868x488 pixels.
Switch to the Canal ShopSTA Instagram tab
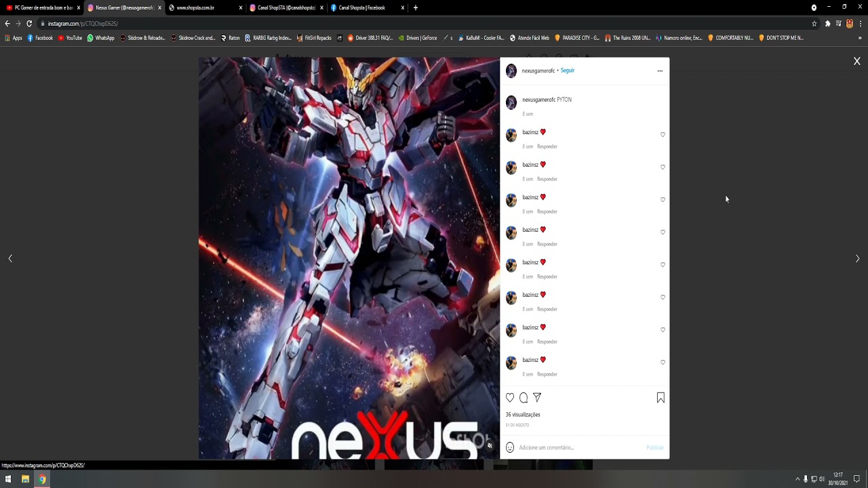click(x=285, y=7)
